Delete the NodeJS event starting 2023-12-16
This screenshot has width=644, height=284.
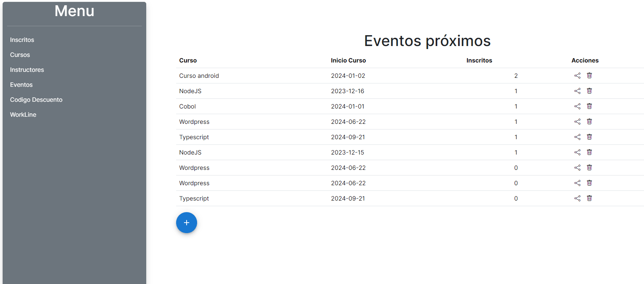tap(589, 91)
